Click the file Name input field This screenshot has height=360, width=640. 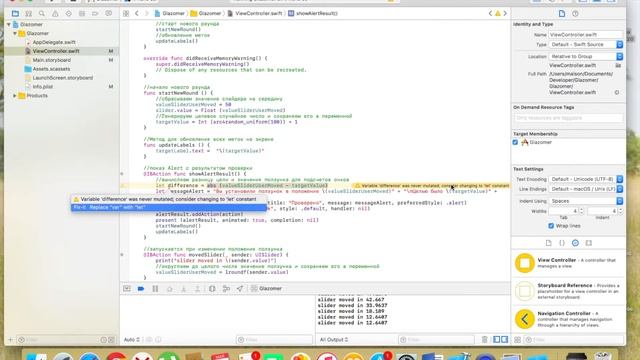pyautogui.click(x=585, y=35)
